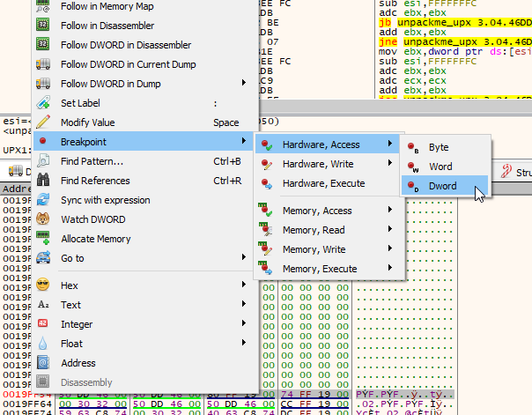
Task: Click the Word breakpoint size icon
Action: coord(413,167)
